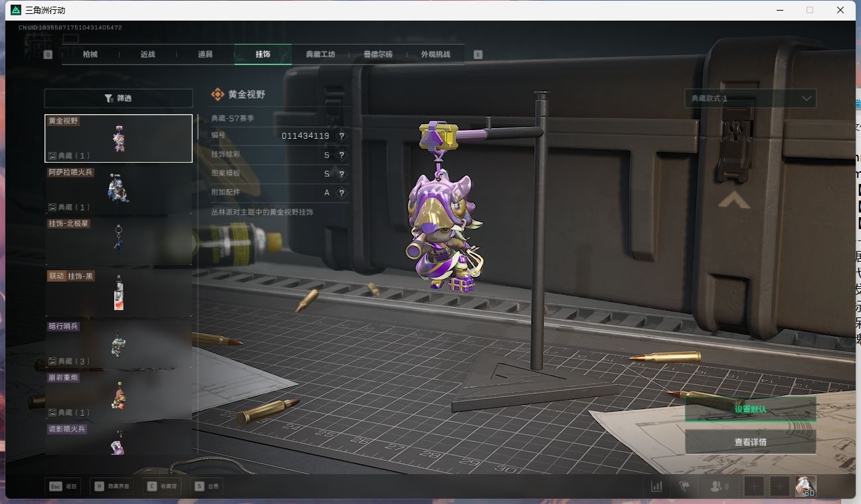Screen dimensions: 861x504
Task: Switch to the 枪械 tab
Action: 90,54
